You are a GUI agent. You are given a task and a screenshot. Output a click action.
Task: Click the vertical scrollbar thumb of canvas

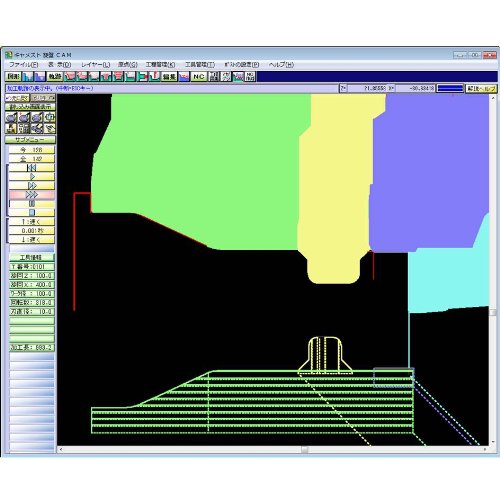[493, 312]
